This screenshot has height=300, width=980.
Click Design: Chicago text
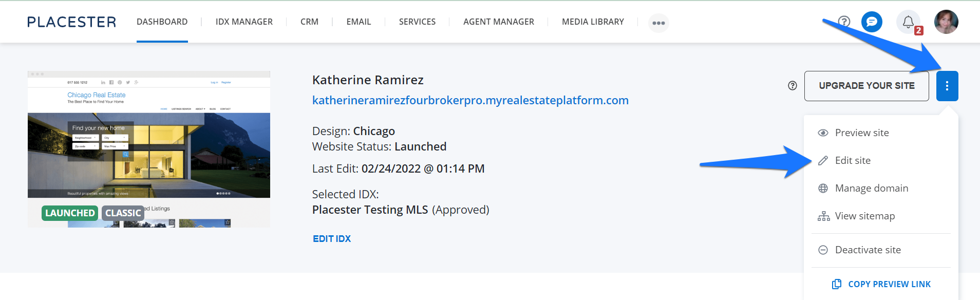[x=353, y=131]
